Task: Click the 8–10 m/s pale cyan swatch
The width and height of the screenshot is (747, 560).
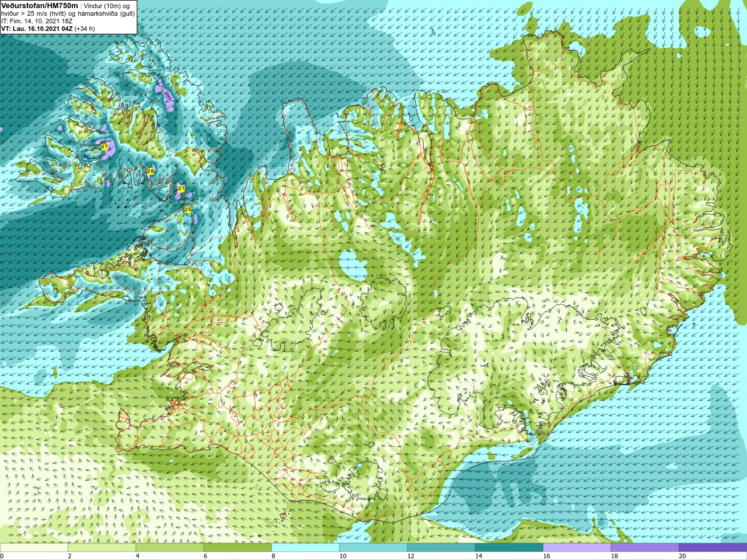Action: pyautogui.click(x=305, y=547)
